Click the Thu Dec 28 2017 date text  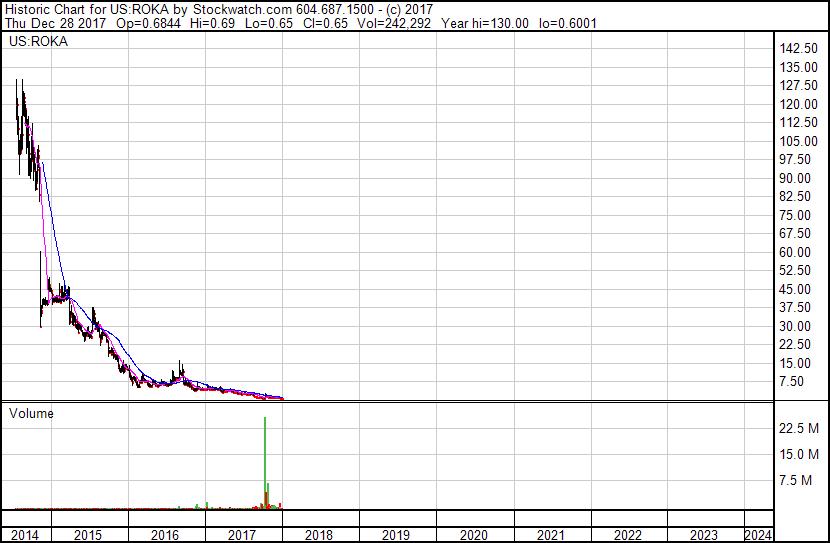pos(56,24)
